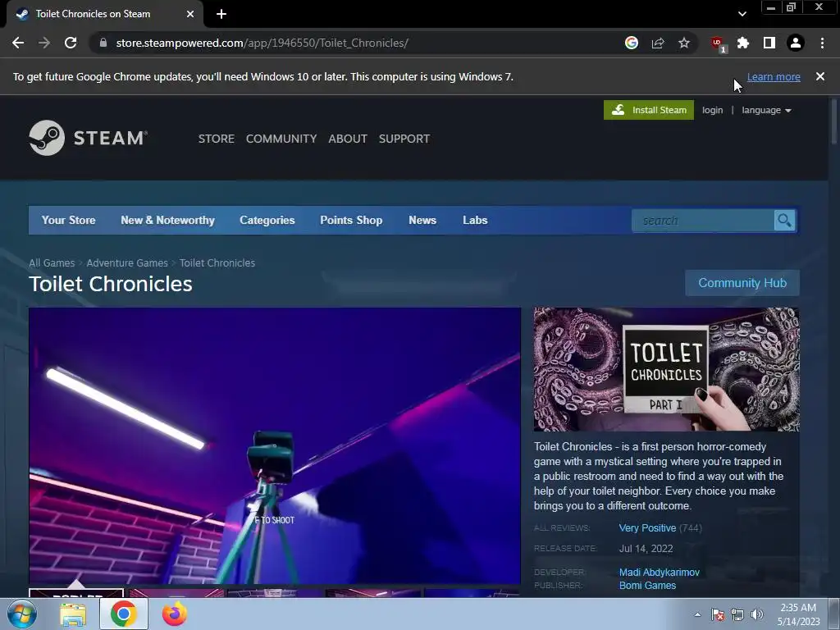This screenshot has height=630, width=840.
Task: Open the tab search chevron
Action: (742, 14)
